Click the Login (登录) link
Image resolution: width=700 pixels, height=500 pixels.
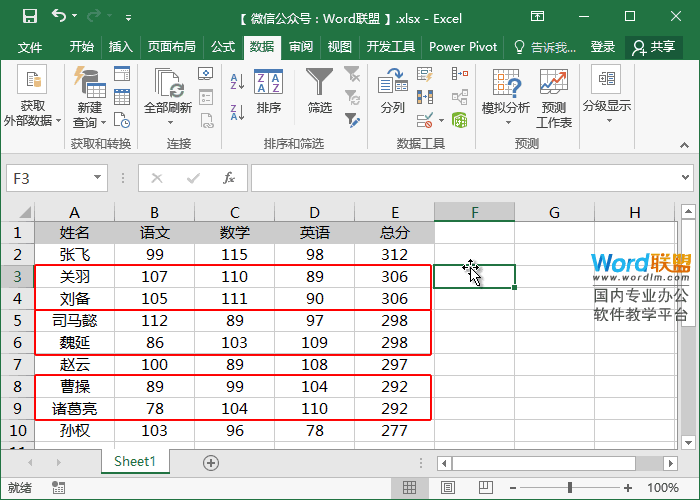pyautogui.click(x=603, y=47)
